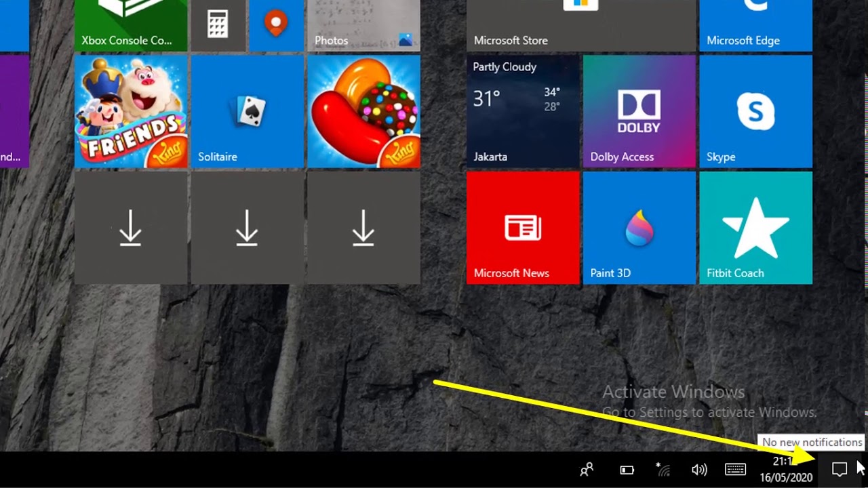Open the touch keyboard icon

[x=736, y=469]
